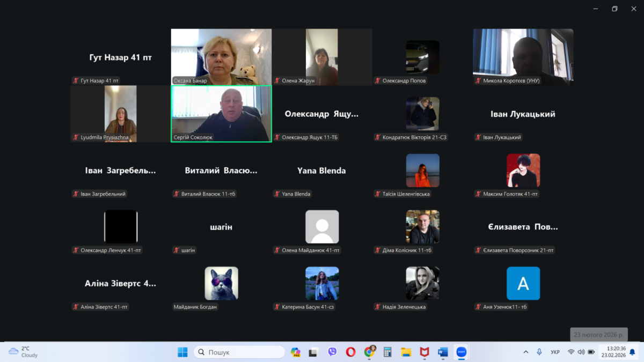This screenshot has width=644, height=362.
Task: Open the clock and date flyout
Action: pyautogui.click(x=613, y=352)
